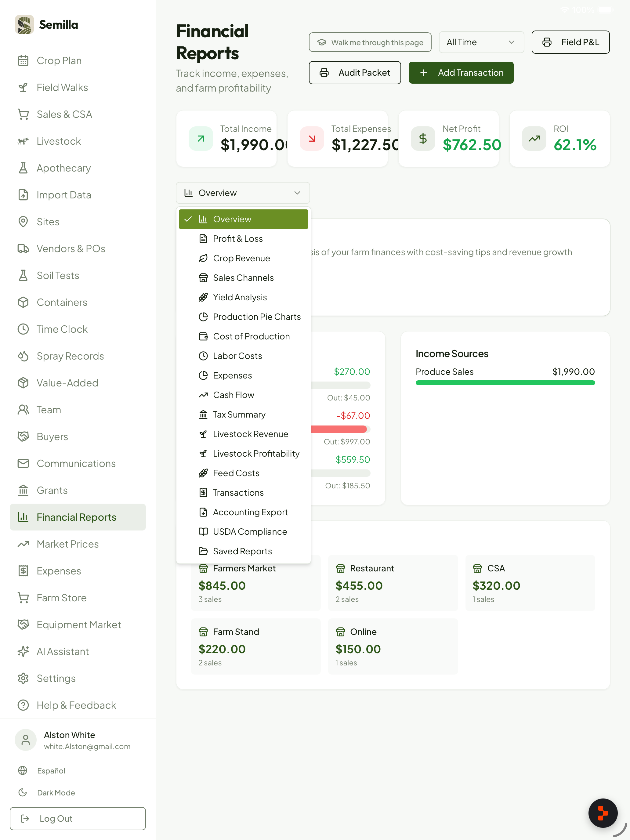Select Feed Costs option
The width and height of the screenshot is (630, 840).
(243, 473)
